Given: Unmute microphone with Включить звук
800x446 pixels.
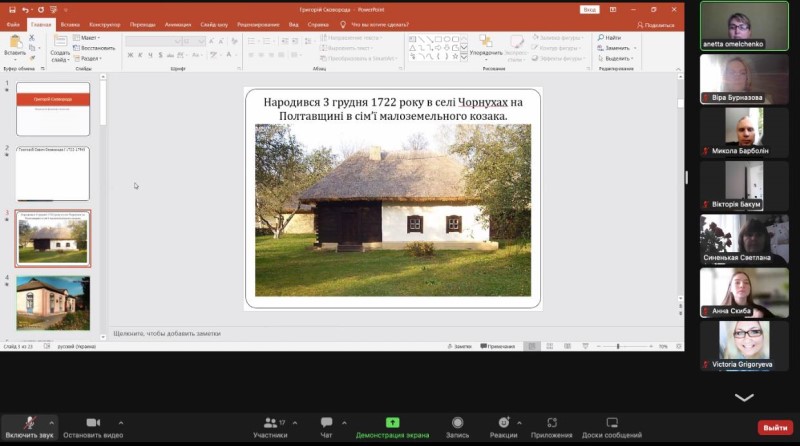Looking at the screenshot, I should [29, 428].
